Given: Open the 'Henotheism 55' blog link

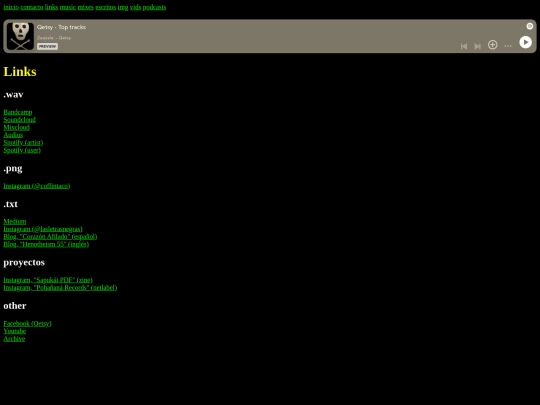Looking at the screenshot, I should [46, 244].
